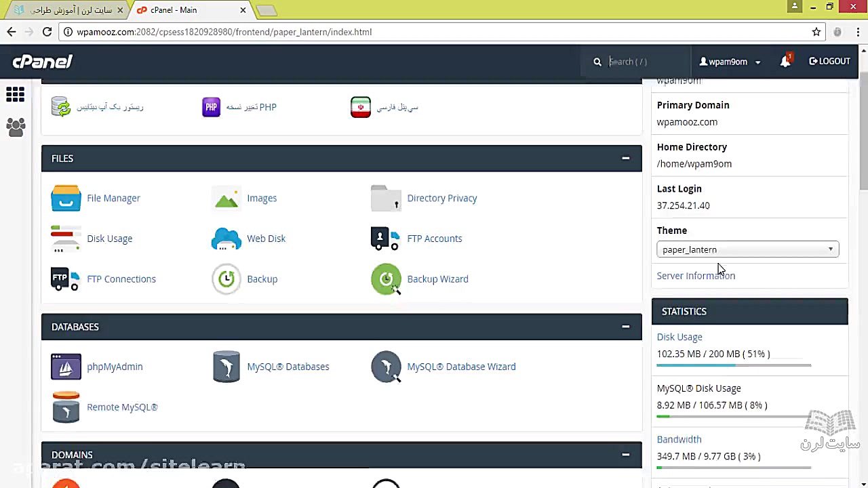Collapse the FILES section
This screenshot has width=868, height=488.
[x=625, y=159]
